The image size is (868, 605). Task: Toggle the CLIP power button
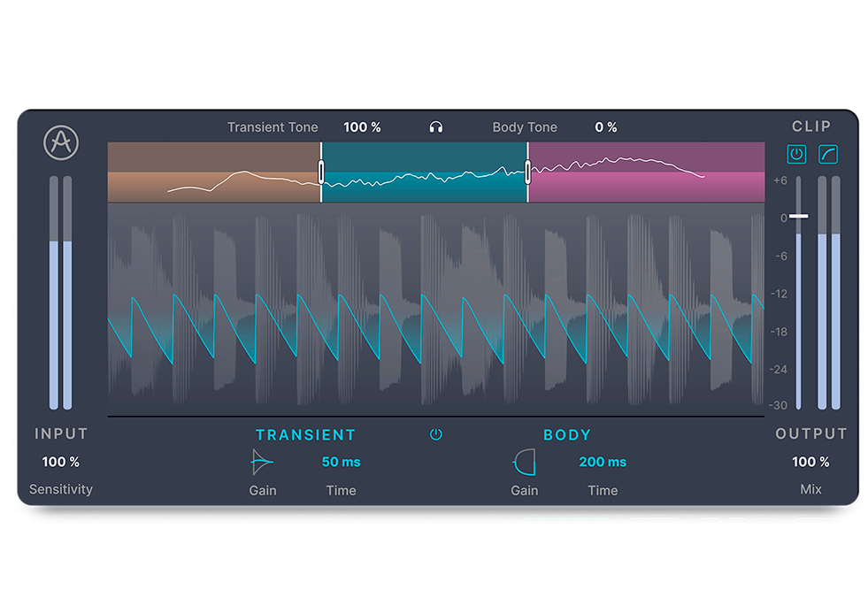point(795,154)
